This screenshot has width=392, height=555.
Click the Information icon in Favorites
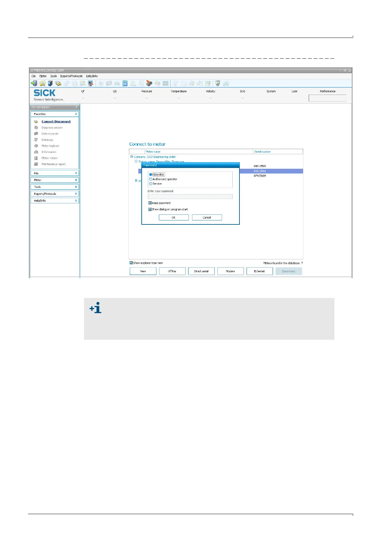coord(36,152)
